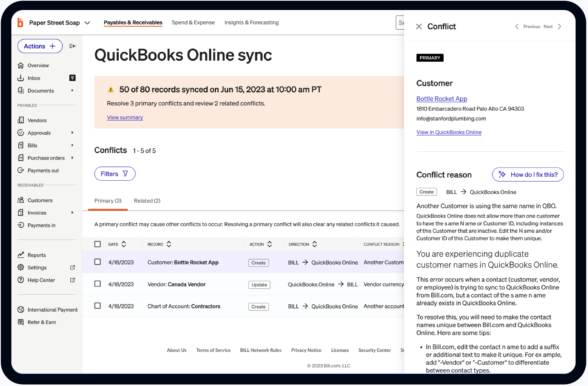Open Terms of Service footer link
588x386 pixels.
213,350
